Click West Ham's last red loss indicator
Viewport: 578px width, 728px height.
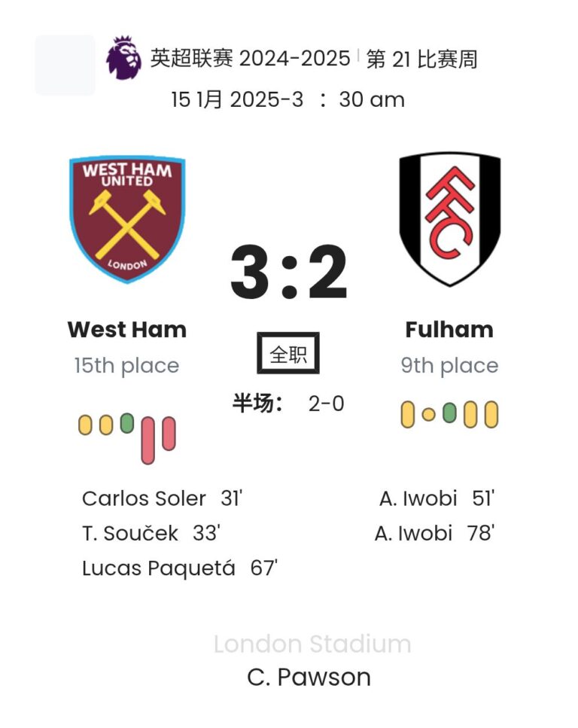169,434
